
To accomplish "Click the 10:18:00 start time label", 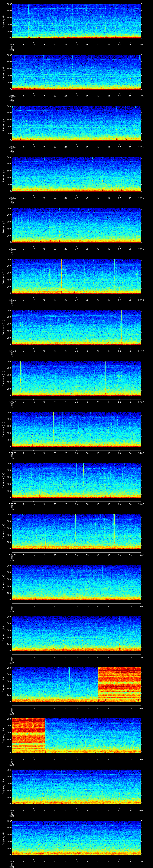I will click(x=12, y=249).
